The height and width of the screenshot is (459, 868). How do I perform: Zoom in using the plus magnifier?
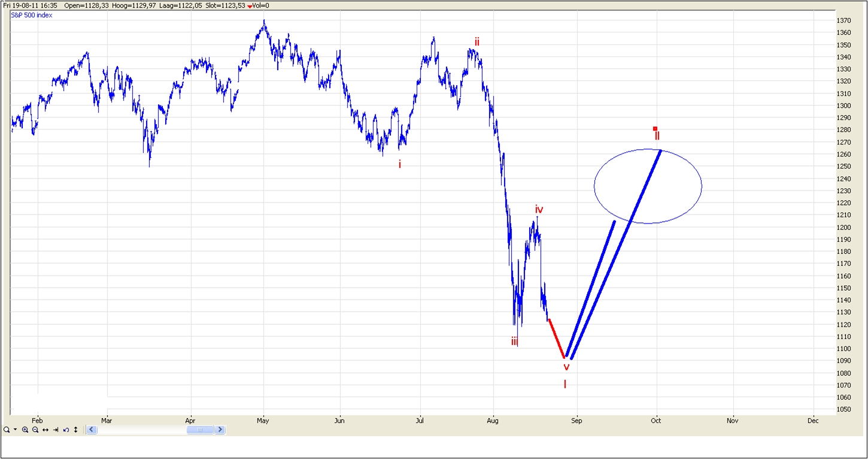25,430
